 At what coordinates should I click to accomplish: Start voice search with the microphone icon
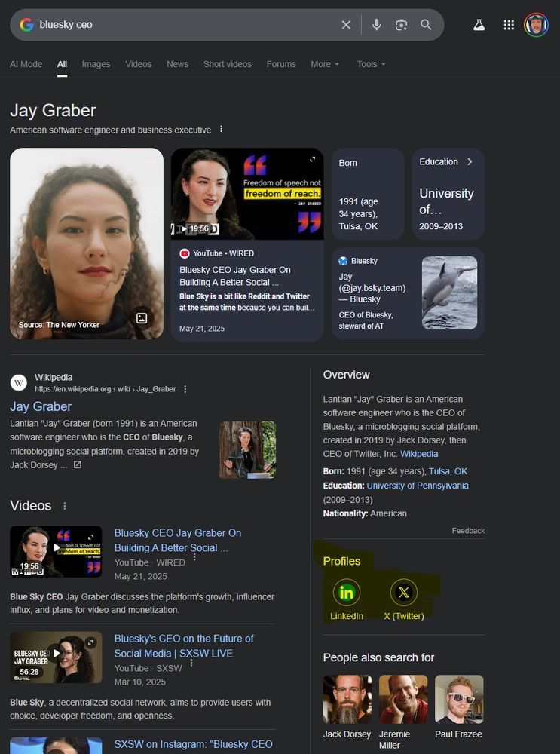pyautogui.click(x=377, y=25)
